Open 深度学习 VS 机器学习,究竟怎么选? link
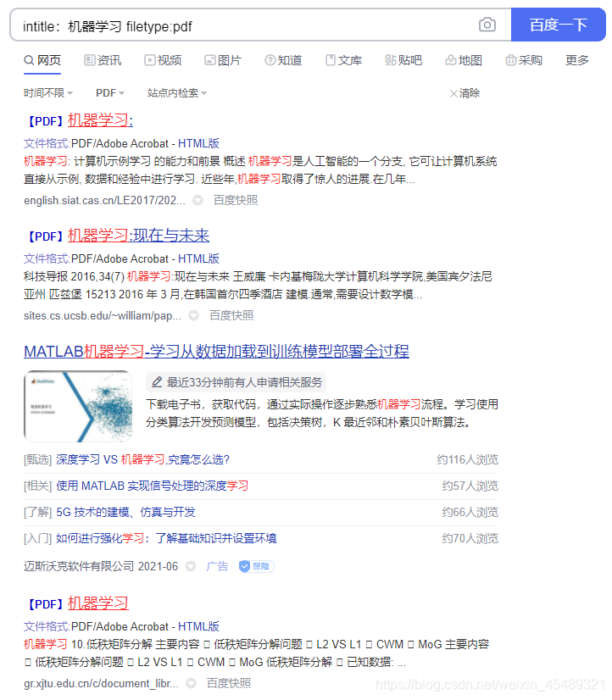Viewport: 612px width, 700px height. coord(143,460)
